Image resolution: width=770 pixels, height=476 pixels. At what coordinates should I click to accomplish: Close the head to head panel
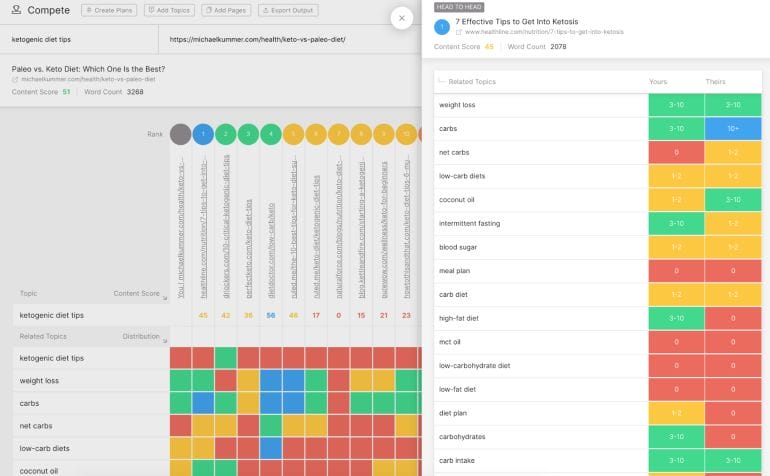point(402,18)
